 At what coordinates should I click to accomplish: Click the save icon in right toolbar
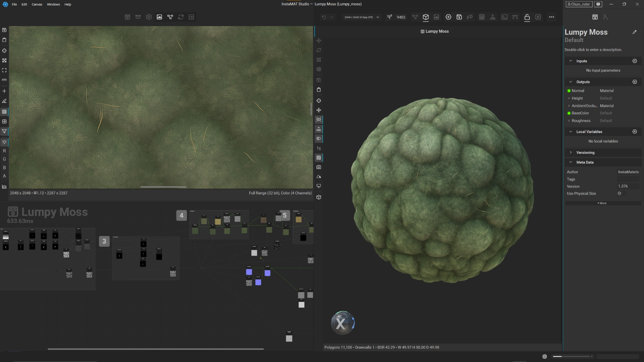pyautogui.click(x=459, y=17)
